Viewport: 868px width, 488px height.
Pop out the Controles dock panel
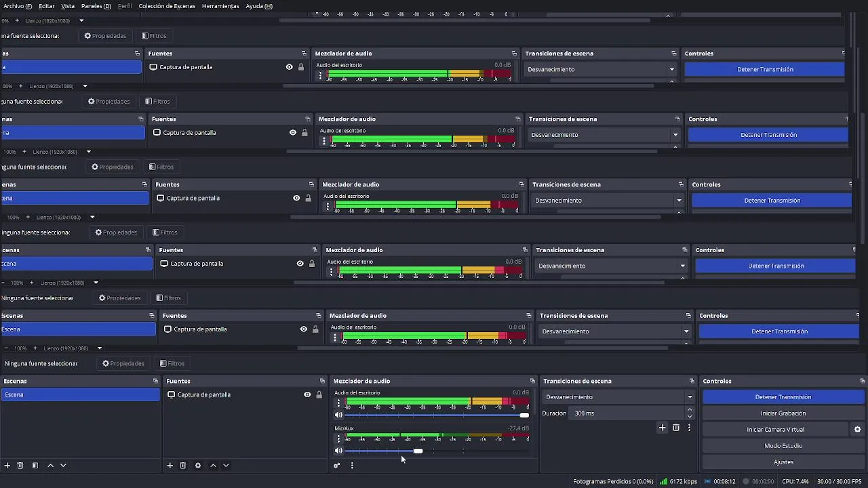pyautogui.click(x=863, y=381)
